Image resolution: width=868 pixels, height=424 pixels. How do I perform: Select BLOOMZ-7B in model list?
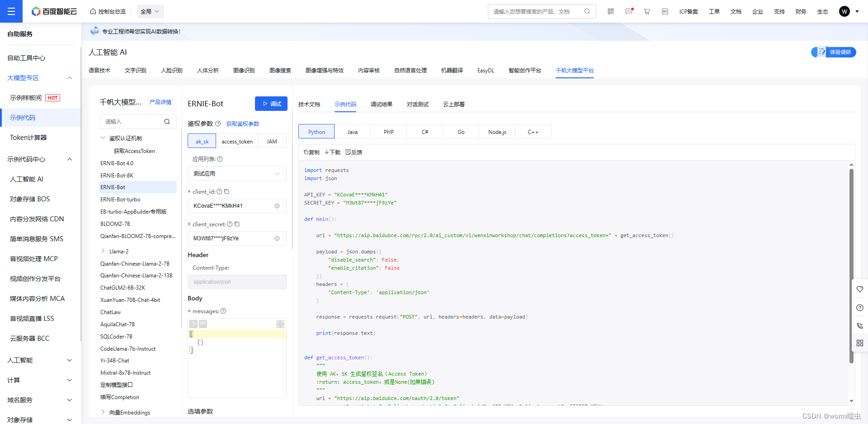tap(115, 224)
